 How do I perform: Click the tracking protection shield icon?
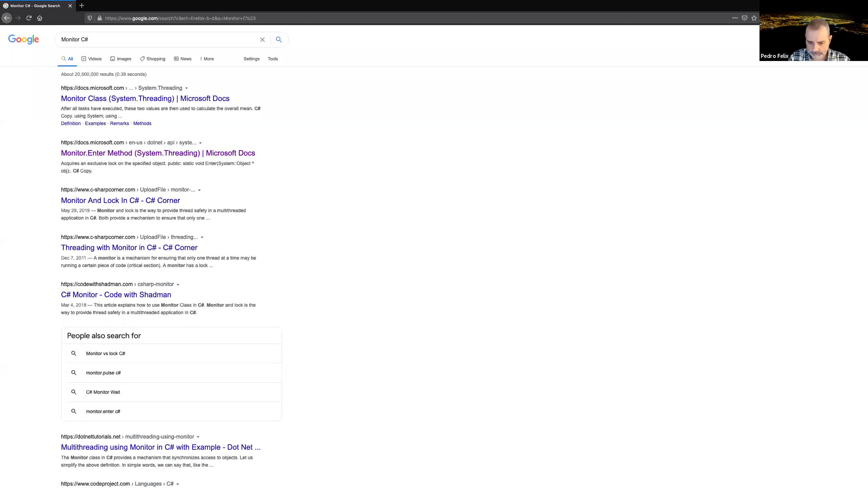click(90, 18)
